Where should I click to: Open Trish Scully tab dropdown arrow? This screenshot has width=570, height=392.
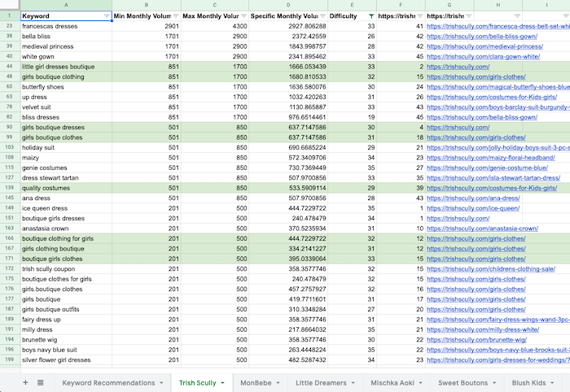[222, 383]
